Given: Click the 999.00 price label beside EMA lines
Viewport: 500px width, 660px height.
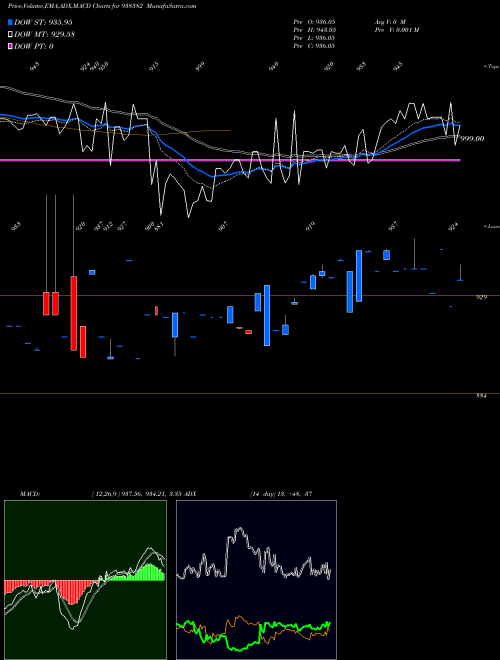Looking at the screenshot, I should (x=472, y=138).
